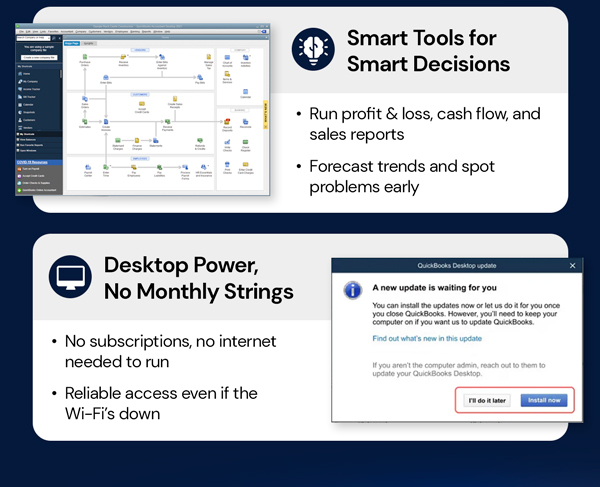Click the Create Invoices icon

106,124
